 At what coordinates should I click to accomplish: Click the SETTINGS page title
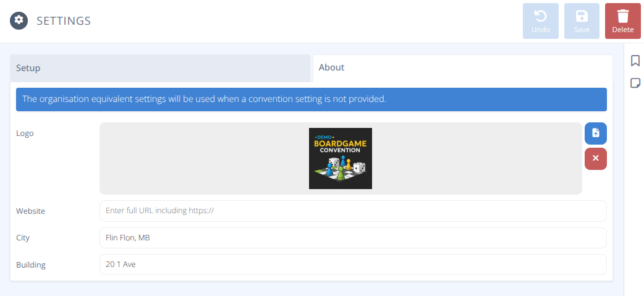tap(64, 21)
